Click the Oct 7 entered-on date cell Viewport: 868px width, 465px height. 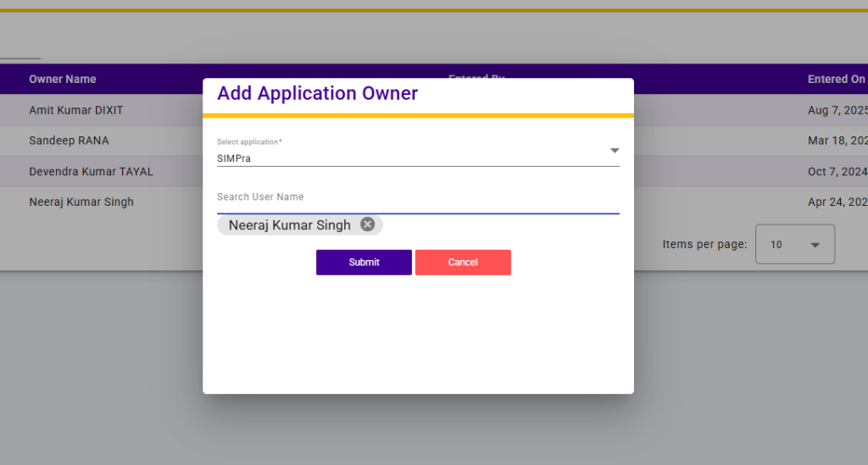pos(836,171)
